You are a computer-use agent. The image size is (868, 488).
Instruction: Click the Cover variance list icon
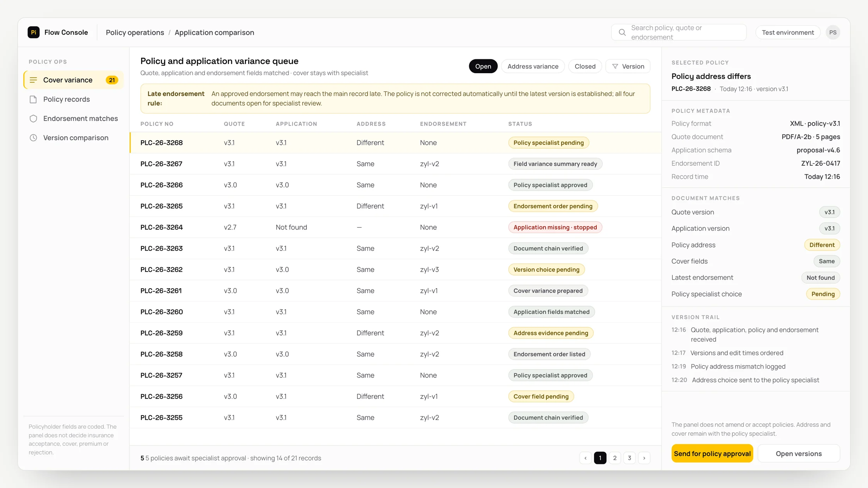click(33, 80)
